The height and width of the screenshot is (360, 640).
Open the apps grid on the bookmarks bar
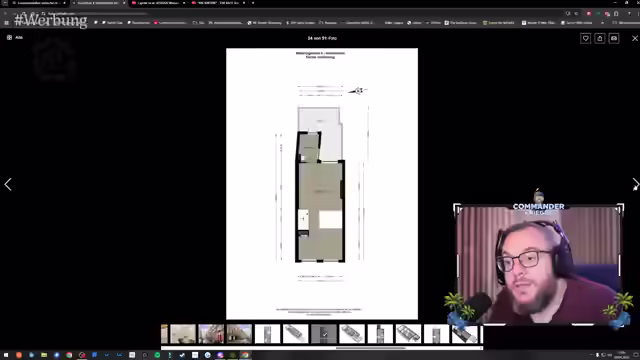(7, 23)
